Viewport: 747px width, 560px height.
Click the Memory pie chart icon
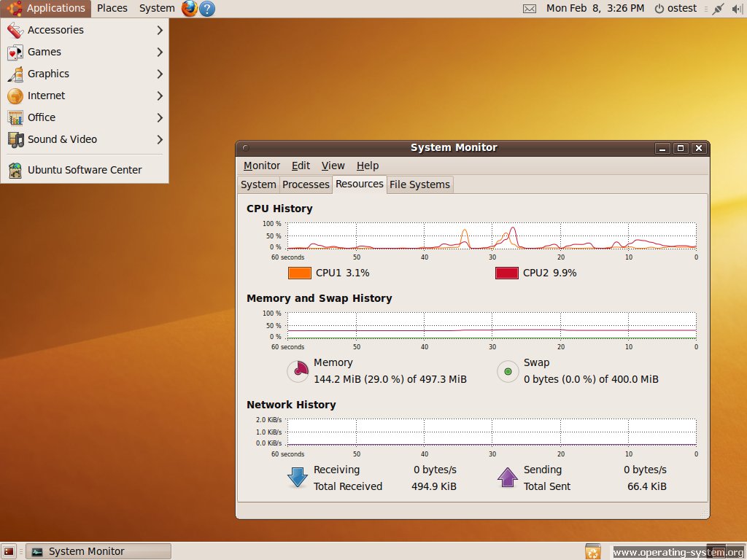click(299, 370)
